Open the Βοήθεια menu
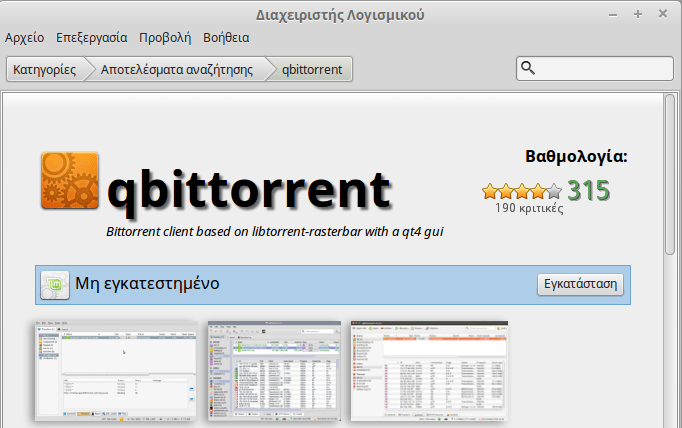The width and height of the screenshot is (682, 428). 226,38
